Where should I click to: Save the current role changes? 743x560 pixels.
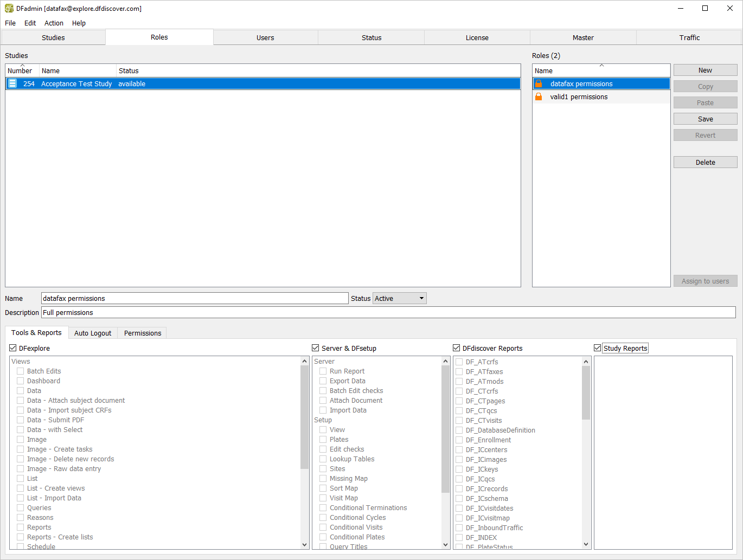point(705,119)
